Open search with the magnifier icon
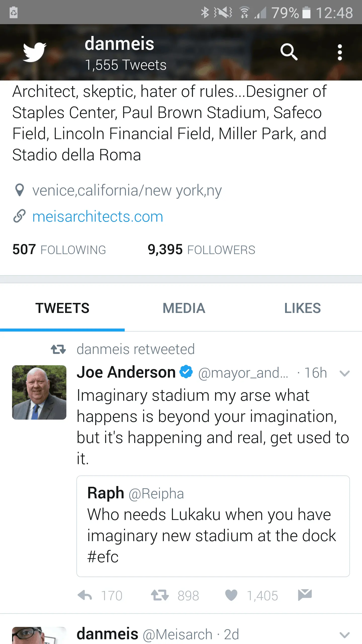 [x=289, y=52]
